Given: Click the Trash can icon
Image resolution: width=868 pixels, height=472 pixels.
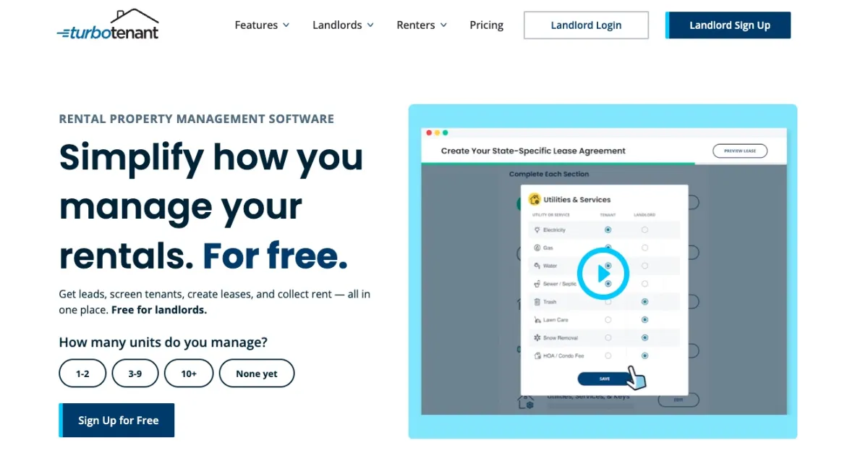Looking at the screenshot, I should tap(537, 302).
